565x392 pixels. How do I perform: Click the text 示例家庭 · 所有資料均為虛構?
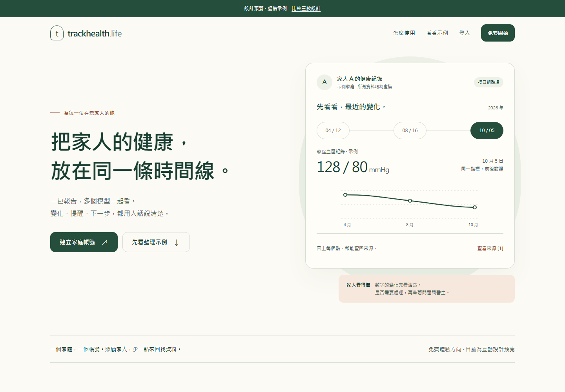pyautogui.click(x=365, y=87)
